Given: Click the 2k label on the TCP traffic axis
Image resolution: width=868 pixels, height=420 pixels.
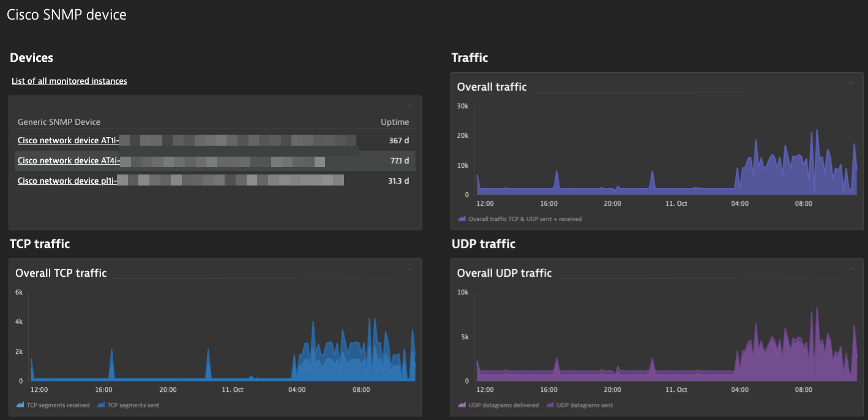Looking at the screenshot, I should 19,351.
